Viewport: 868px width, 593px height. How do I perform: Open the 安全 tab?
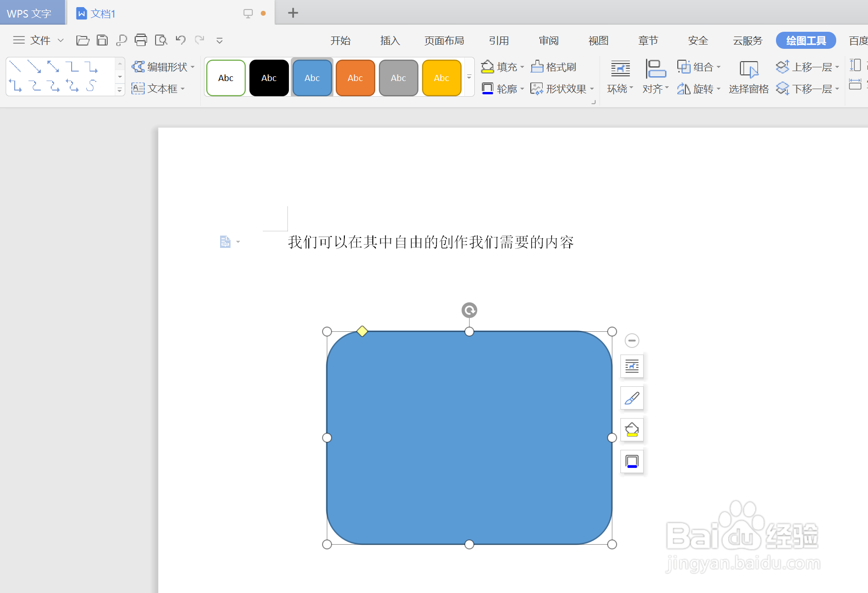698,41
